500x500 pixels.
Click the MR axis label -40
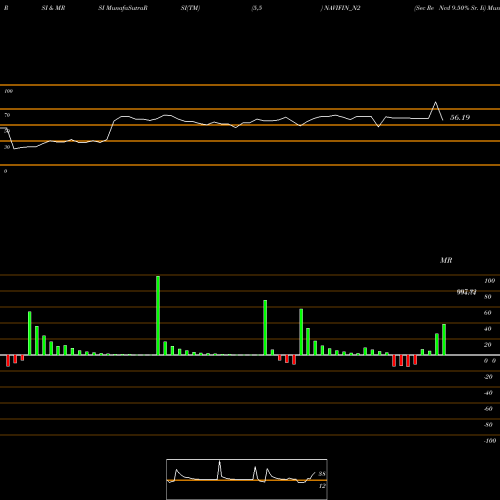point(488,393)
